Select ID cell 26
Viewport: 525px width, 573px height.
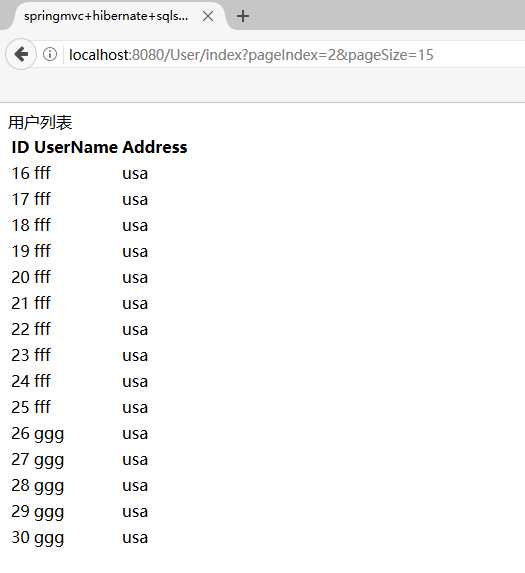click(x=20, y=433)
